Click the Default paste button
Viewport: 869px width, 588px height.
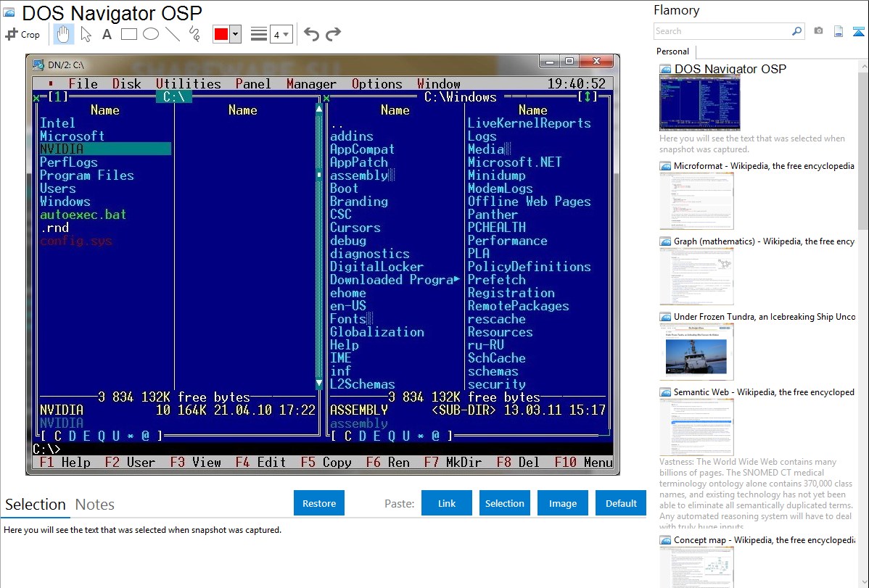[x=621, y=503]
